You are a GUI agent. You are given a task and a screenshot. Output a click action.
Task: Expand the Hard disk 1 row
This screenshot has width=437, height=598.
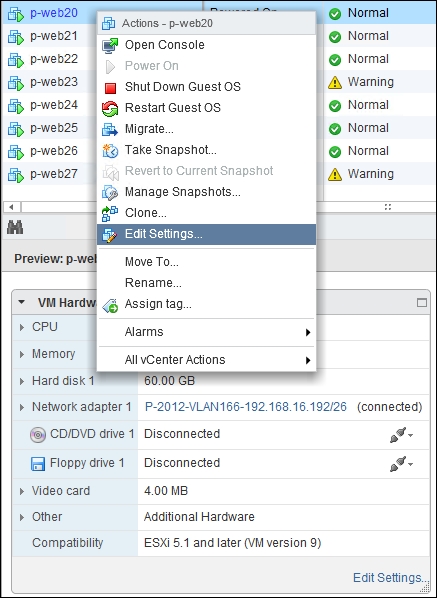point(22,381)
